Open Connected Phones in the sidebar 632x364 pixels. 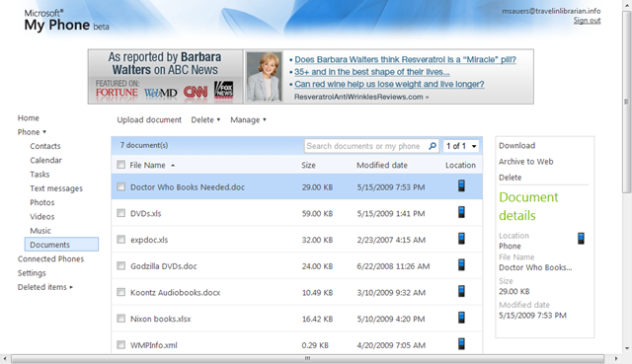(x=50, y=258)
